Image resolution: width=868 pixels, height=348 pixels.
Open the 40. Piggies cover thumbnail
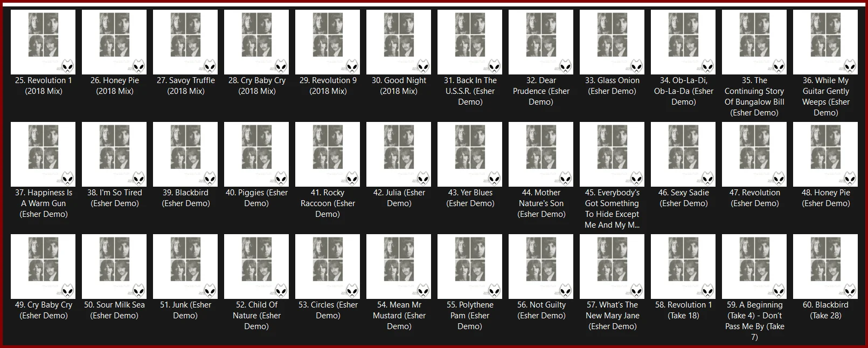point(256,154)
